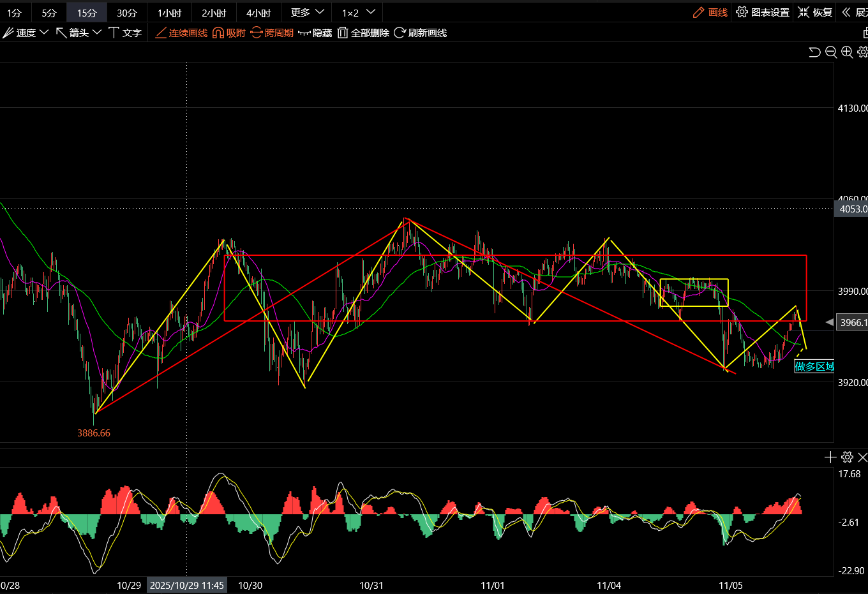
Task: Expand the 箭头 arrow tool dropdown
Action: [79, 33]
